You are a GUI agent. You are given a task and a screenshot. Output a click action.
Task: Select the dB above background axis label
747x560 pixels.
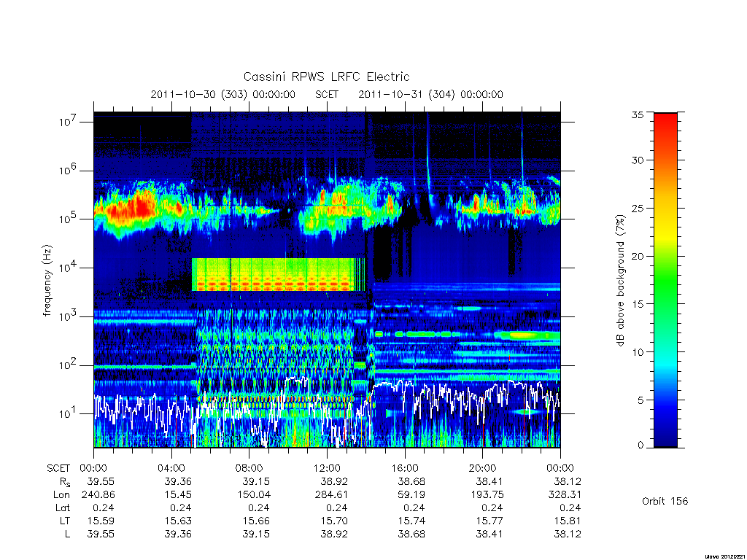click(x=620, y=280)
